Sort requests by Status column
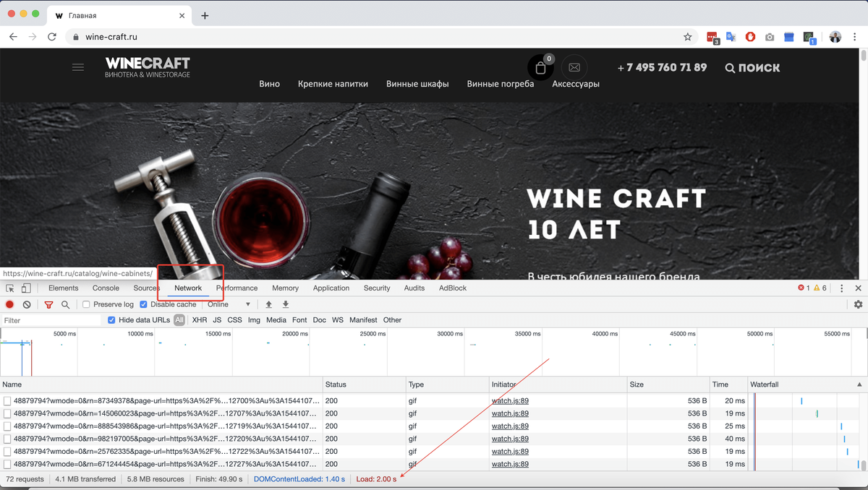 click(x=365, y=384)
